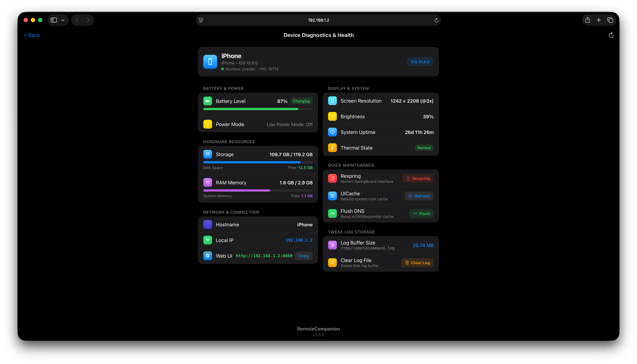Go Back to the previous screen

32,35
